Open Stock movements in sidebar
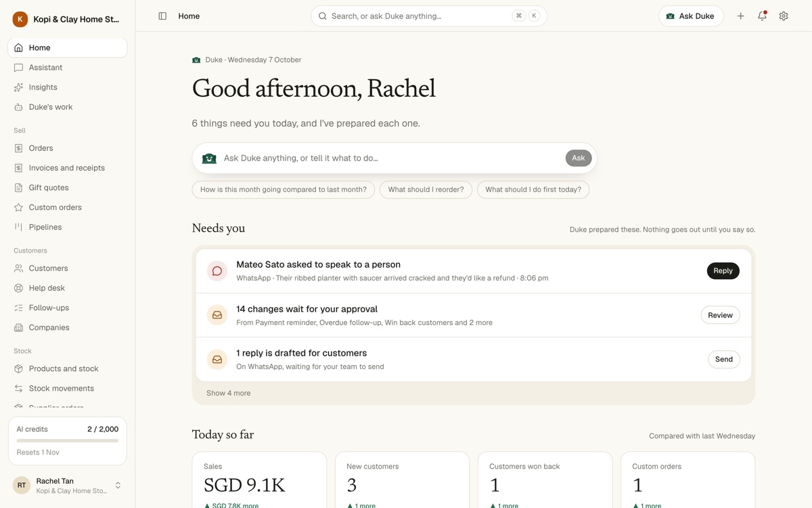This screenshot has height=508, width=812. click(x=68, y=387)
